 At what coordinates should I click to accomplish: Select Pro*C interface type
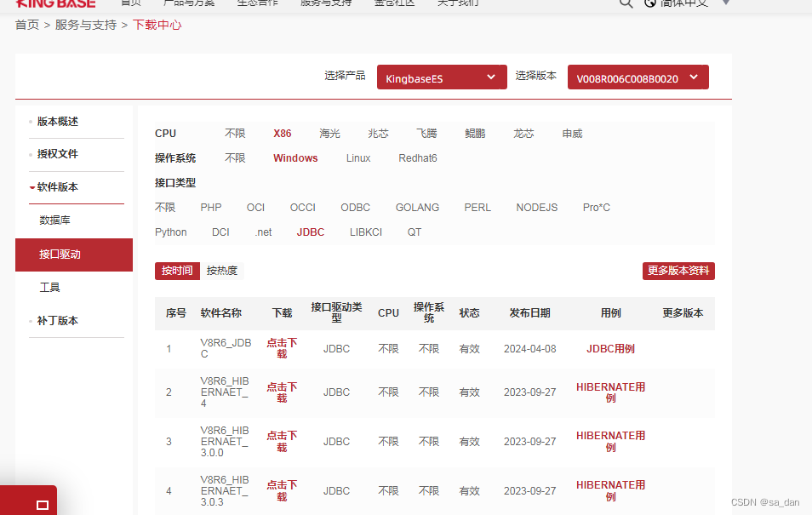(x=597, y=208)
